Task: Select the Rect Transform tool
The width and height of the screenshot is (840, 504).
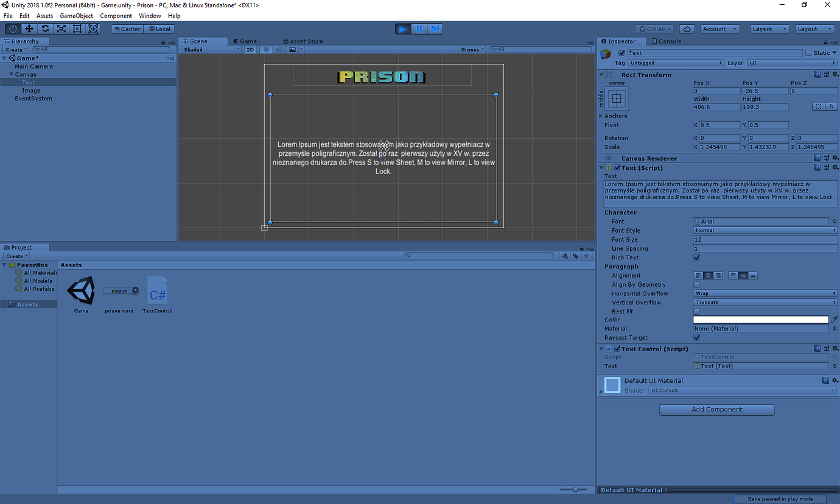Action: [x=77, y=29]
